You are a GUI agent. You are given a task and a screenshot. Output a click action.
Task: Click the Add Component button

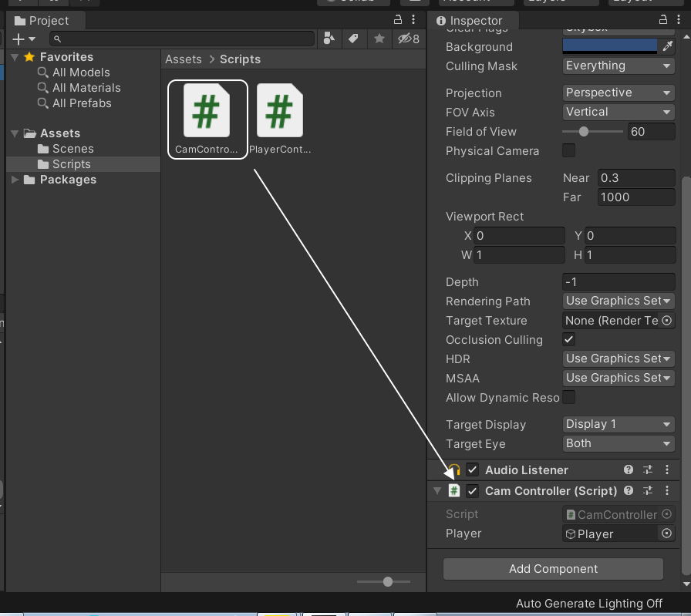pos(553,569)
